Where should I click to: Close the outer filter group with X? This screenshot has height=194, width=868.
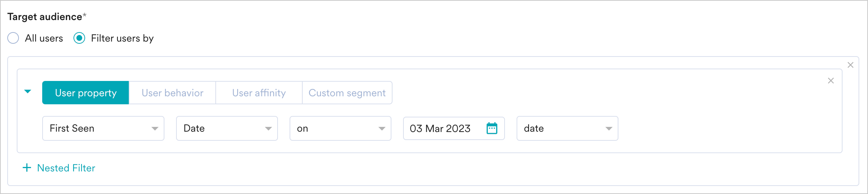click(x=851, y=65)
